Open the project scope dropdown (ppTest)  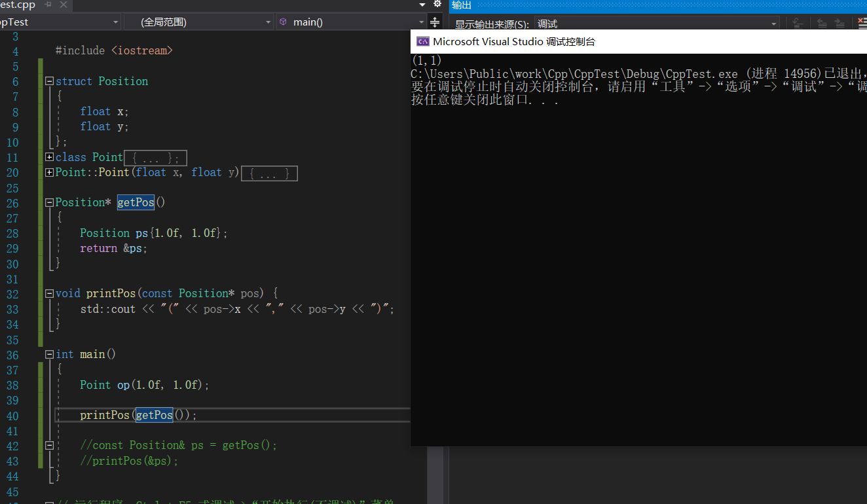point(60,22)
